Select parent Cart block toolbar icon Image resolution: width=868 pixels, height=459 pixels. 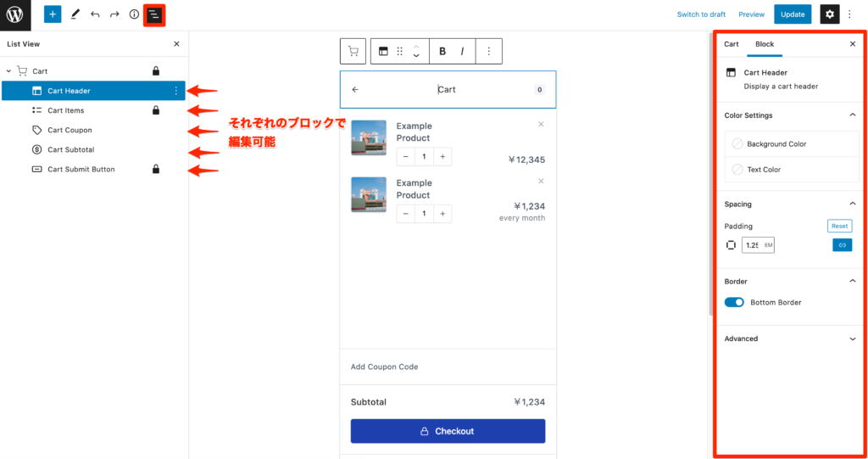(x=353, y=51)
